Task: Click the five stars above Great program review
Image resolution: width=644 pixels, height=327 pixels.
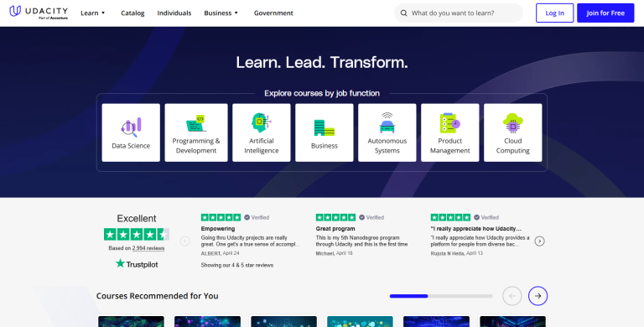Action: pos(335,217)
